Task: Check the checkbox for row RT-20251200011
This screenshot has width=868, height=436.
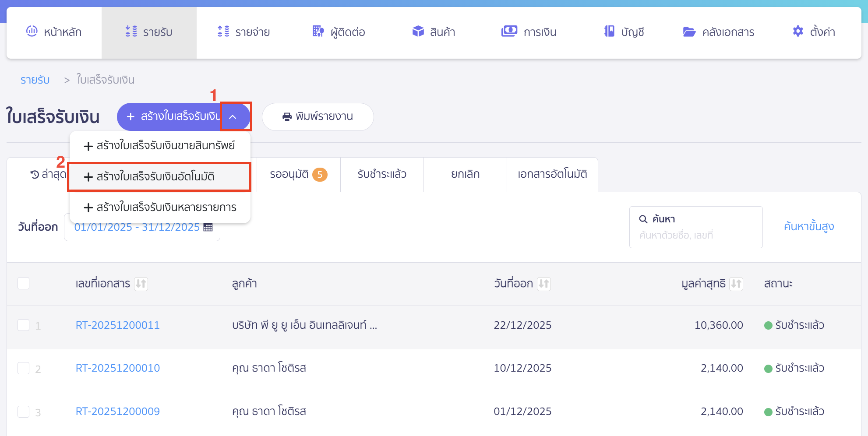Action: (23, 325)
